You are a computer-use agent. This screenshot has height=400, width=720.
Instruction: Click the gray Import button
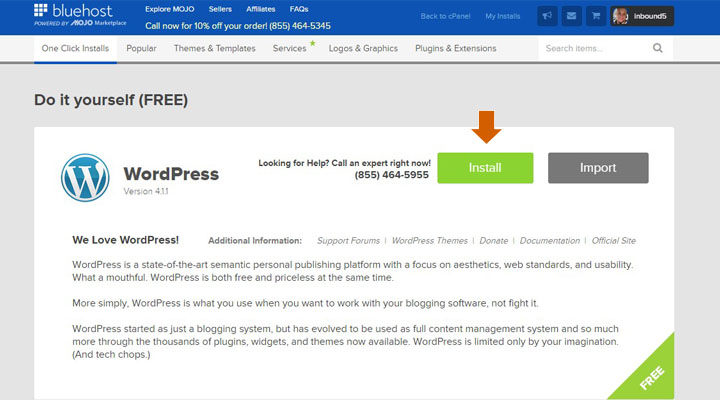[x=598, y=168]
